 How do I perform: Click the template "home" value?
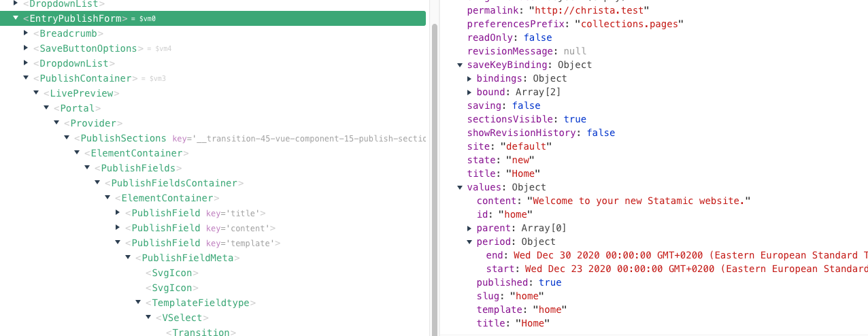point(550,309)
